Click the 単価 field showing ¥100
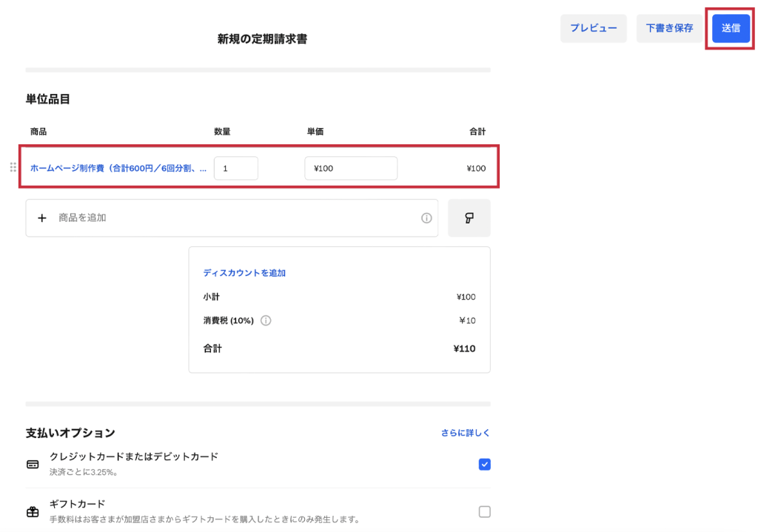This screenshot has height=532, width=758. 350,168
